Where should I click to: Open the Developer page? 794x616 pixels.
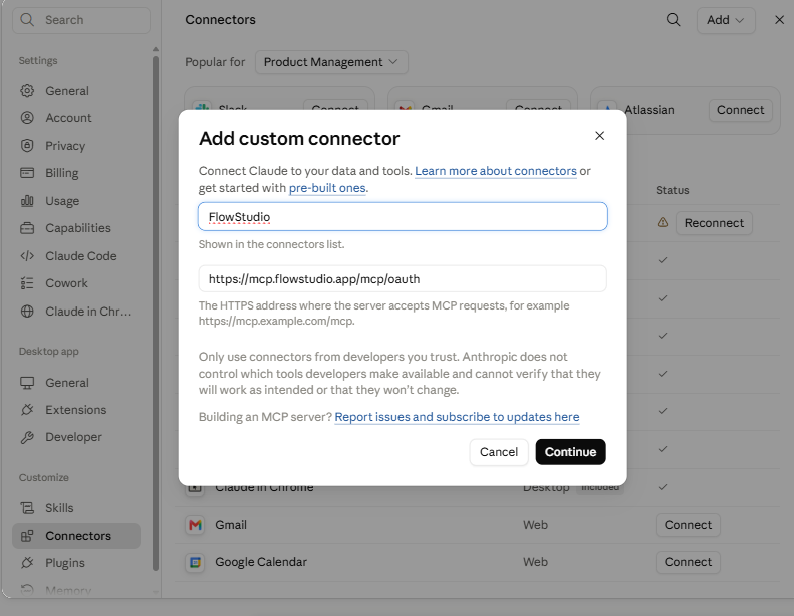click(x=76, y=437)
